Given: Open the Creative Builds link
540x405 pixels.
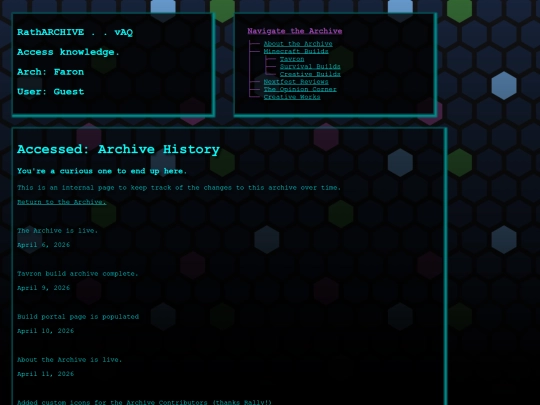Looking at the screenshot, I should click(x=310, y=74).
